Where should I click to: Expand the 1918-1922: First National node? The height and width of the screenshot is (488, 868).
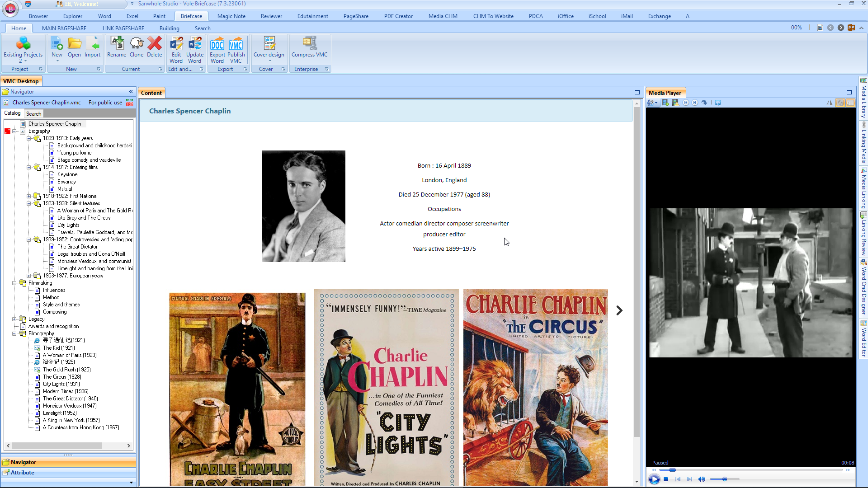pyautogui.click(x=29, y=197)
